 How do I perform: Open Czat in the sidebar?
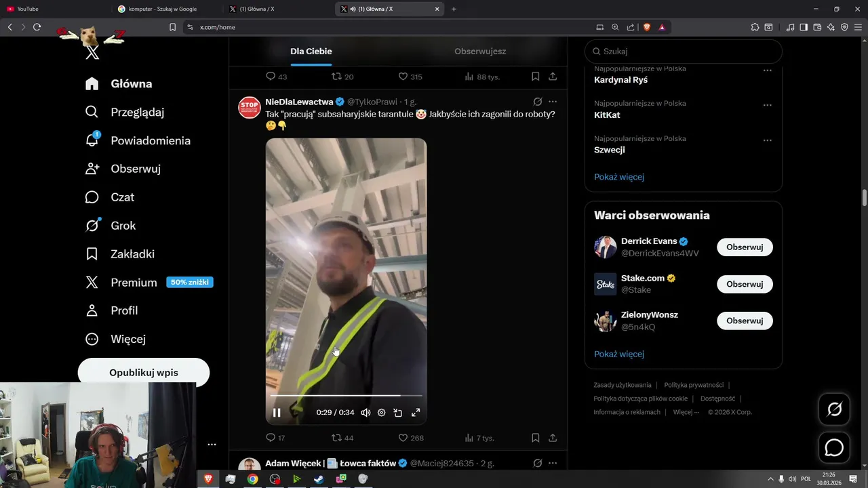click(x=110, y=197)
